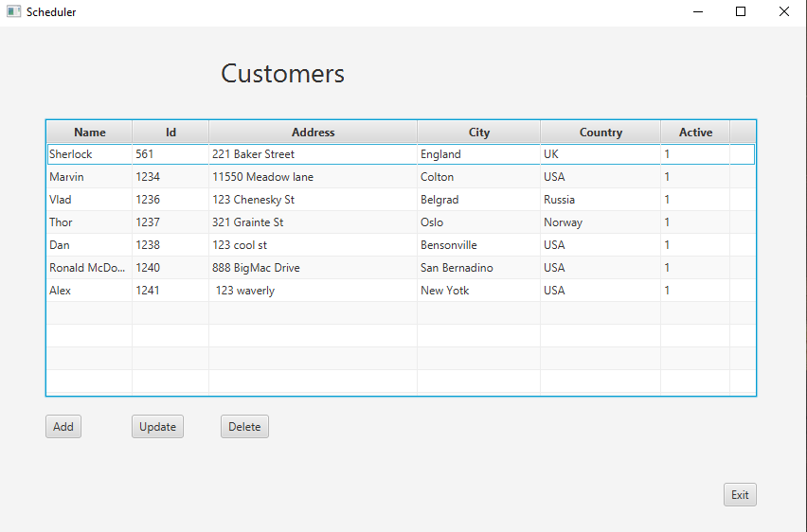Image resolution: width=807 pixels, height=532 pixels.
Task: Close the Scheduler window
Action: pos(784,11)
